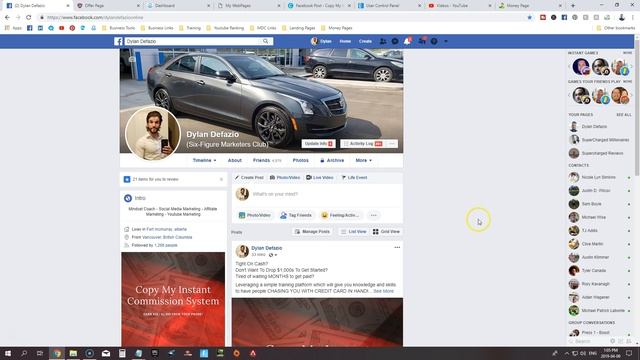
Task: Click Dylan Defazio post author name
Action: point(267,248)
